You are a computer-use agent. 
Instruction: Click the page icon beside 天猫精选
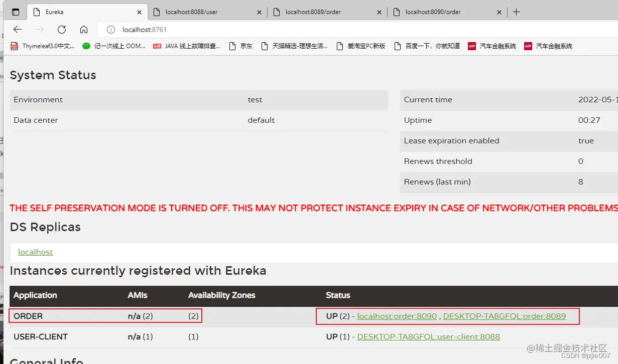pos(265,46)
